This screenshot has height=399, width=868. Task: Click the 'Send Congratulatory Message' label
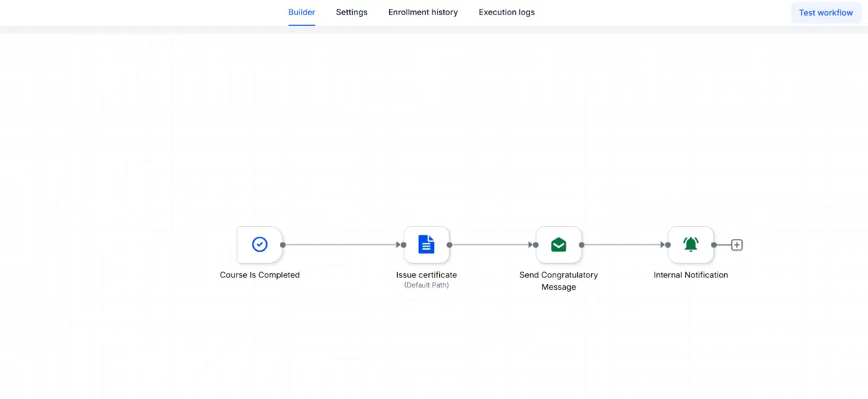click(558, 281)
